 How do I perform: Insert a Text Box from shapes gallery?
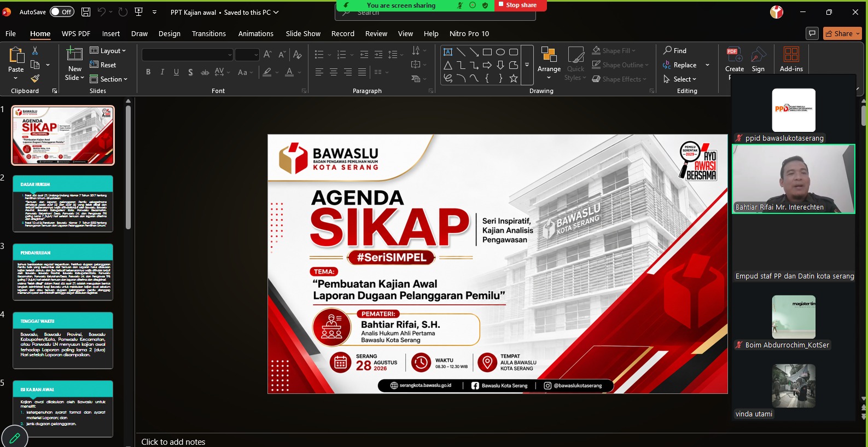click(x=447, y=52)
